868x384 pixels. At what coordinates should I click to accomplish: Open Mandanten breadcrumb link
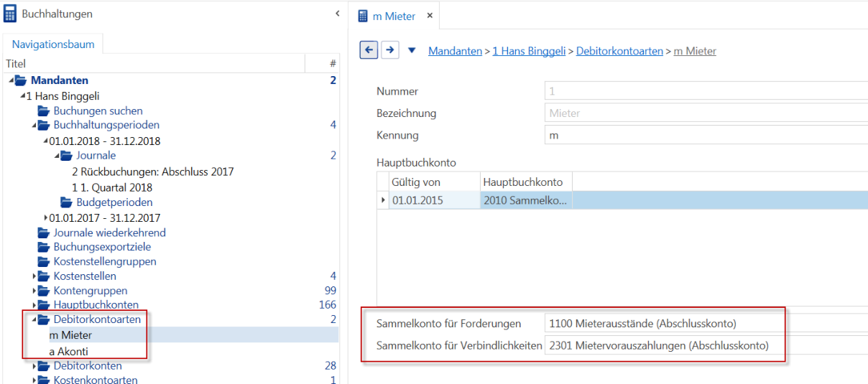click(455, 51)
